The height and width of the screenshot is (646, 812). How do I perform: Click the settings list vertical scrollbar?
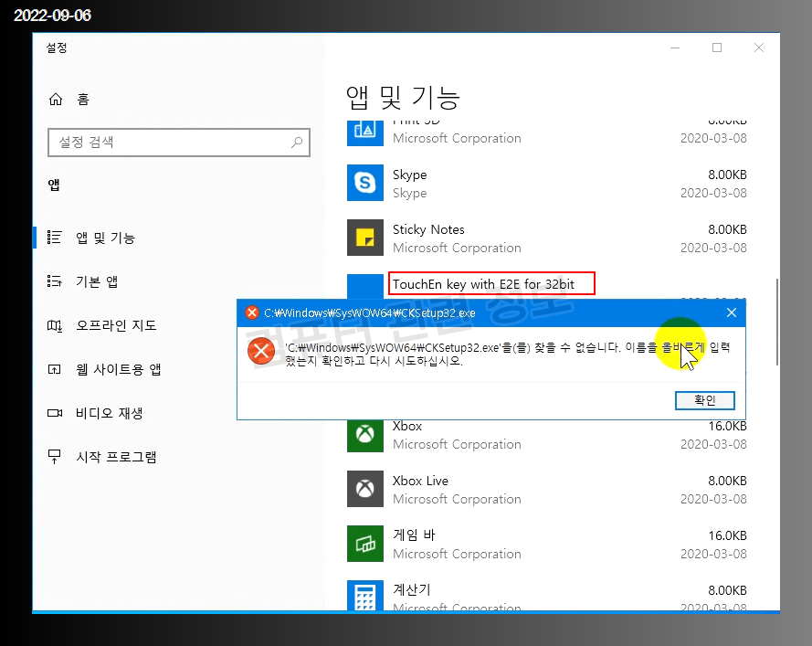[776, 322]
